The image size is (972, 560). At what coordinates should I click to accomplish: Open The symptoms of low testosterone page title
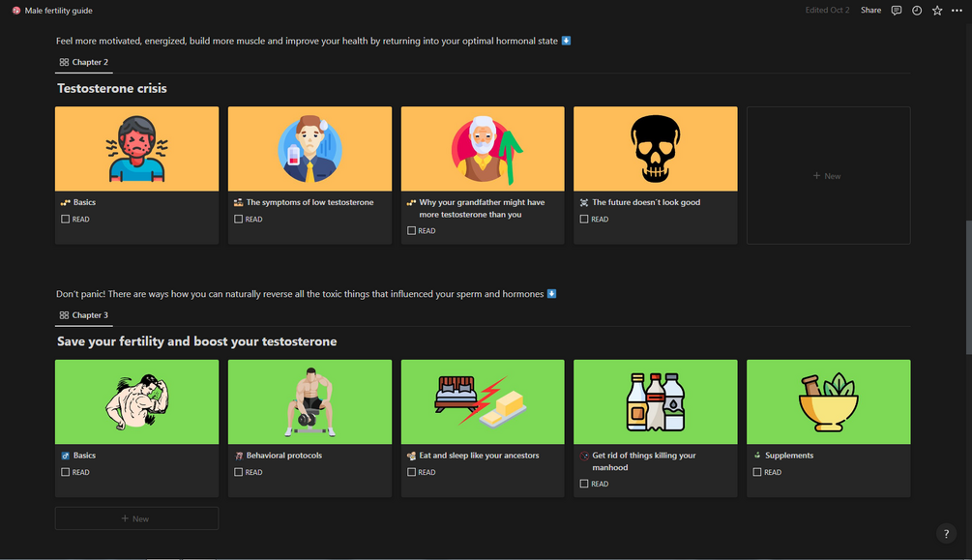click(x=309, y=202)
